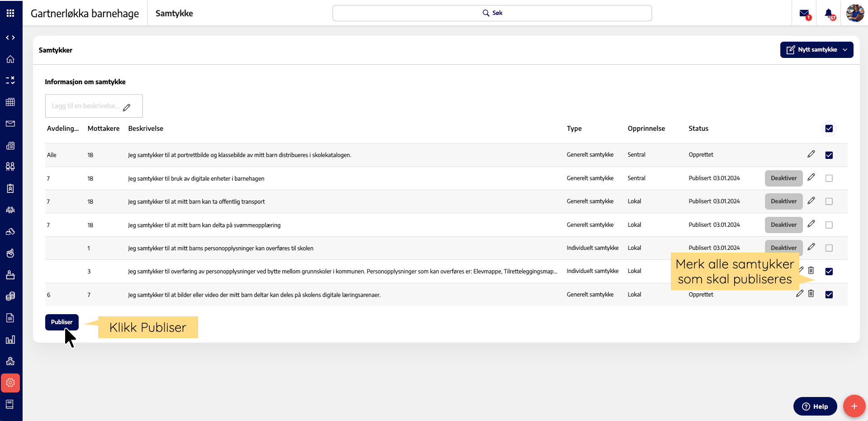
Task: Click the Søk search field
Action: [492, 13]
